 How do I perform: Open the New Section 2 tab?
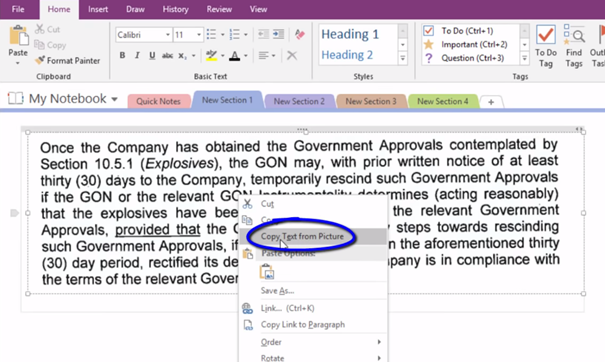point(299,101)
